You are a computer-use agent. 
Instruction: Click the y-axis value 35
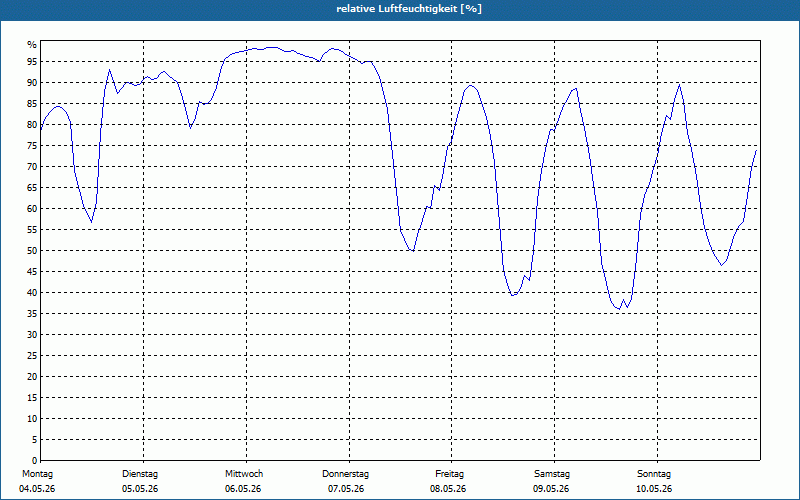32,314
